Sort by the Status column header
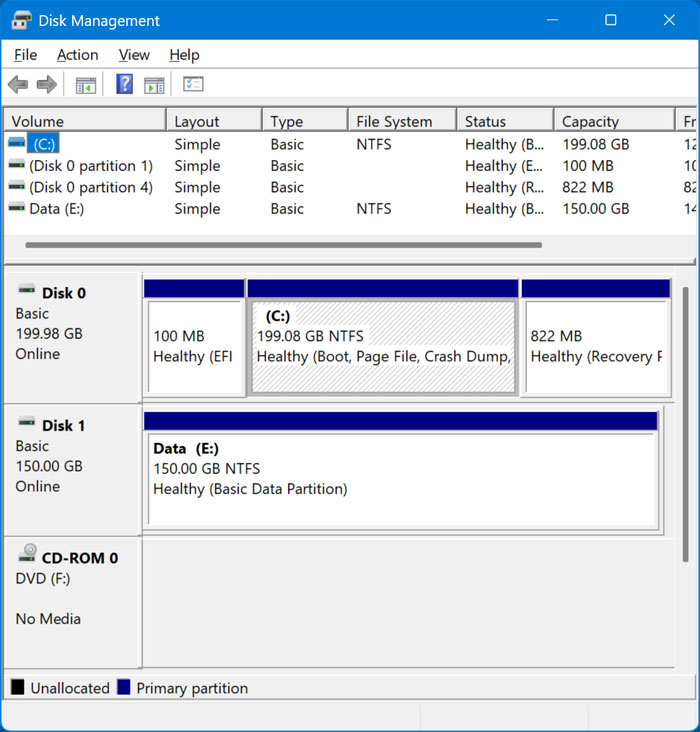Image resolution: width=700 pixels, height=732 pixels. click(x=505, y=121)
